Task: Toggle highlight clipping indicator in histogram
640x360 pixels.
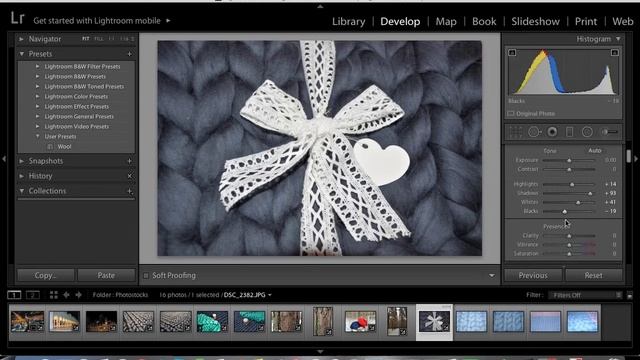Action: (x=615, y=53)
